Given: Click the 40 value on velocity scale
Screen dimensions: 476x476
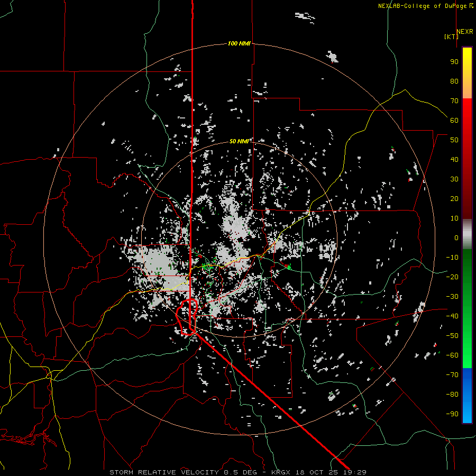Looking at the screenshot, I should (454, 160).
